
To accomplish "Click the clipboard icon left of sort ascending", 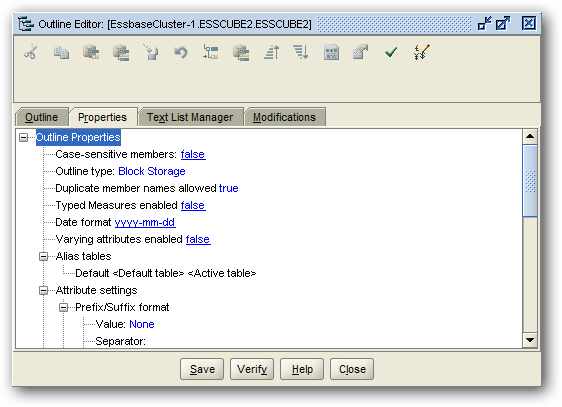I will (x=241, y=52).
